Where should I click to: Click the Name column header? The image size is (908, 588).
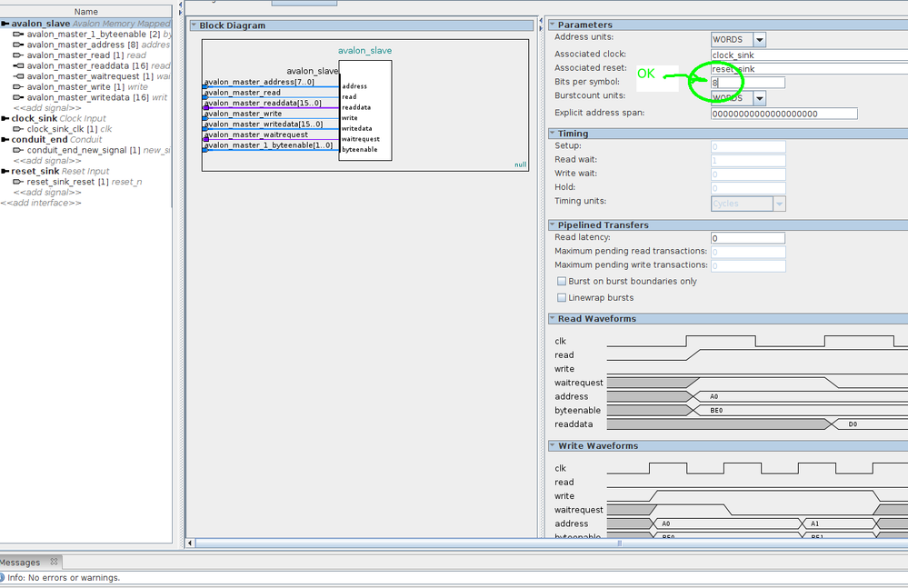click(86, 12)
